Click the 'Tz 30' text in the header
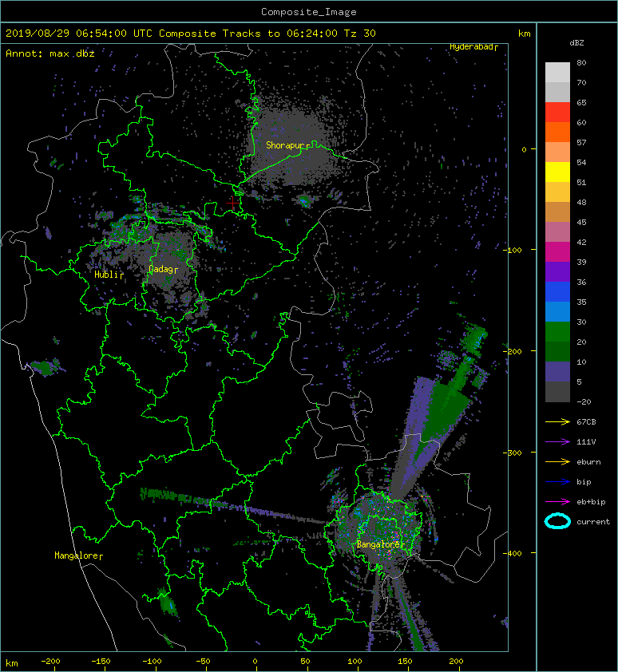Screen dimensions: 618x672 pyautogui.click(x=360, y=34)
